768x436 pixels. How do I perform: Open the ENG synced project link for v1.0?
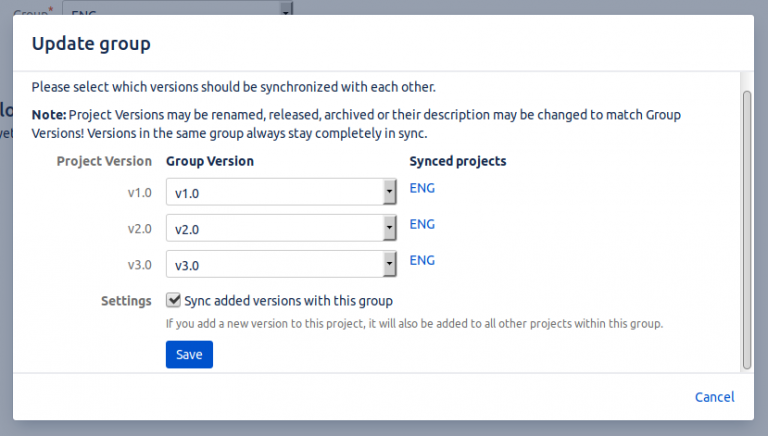point(422,188)
